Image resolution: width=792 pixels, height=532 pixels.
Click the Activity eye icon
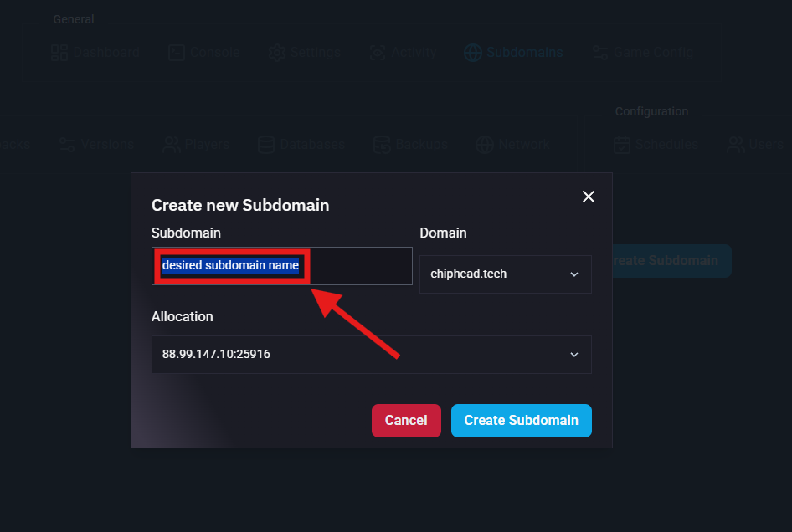click(x=378, y=53)
